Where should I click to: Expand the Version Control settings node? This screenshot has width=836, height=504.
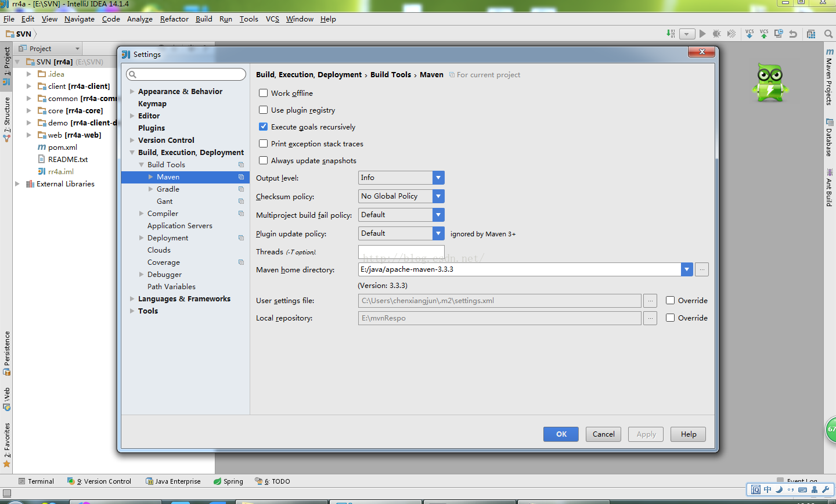(132, 141)
